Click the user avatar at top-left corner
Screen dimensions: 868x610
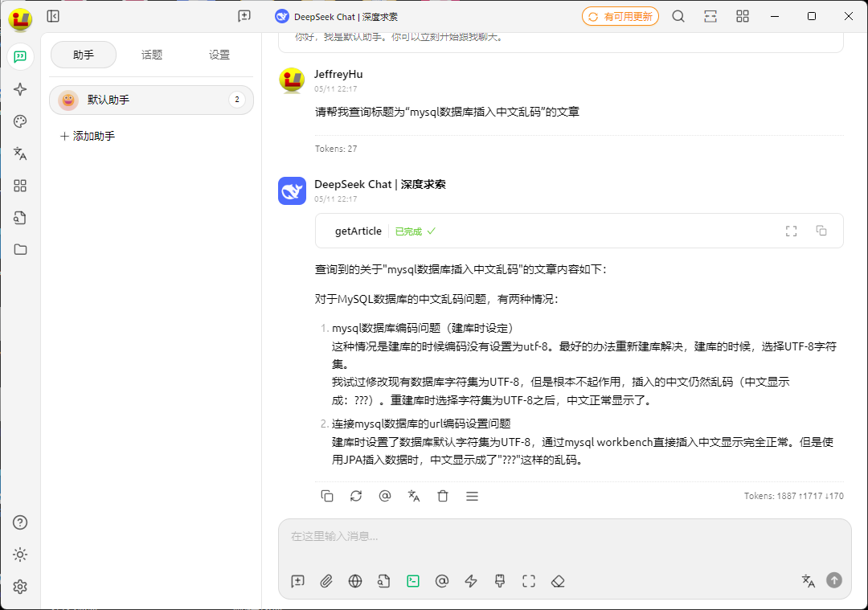[x=20, y=19]
